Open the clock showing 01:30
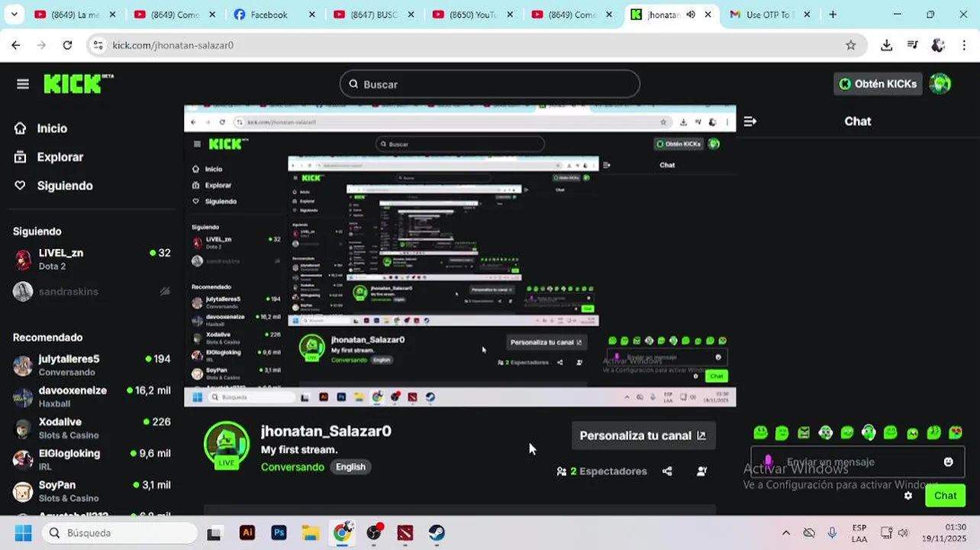980x550 pixels. tap(943, 532)
